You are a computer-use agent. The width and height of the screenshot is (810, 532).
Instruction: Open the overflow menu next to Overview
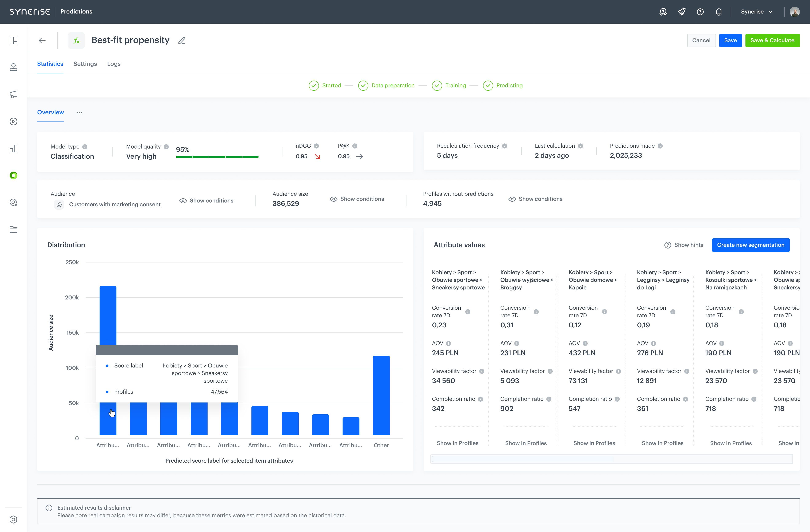point(79,112)
